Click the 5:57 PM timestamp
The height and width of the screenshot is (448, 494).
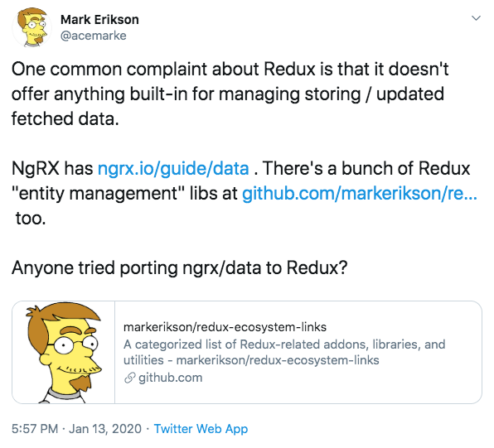[x=35, y=429]
